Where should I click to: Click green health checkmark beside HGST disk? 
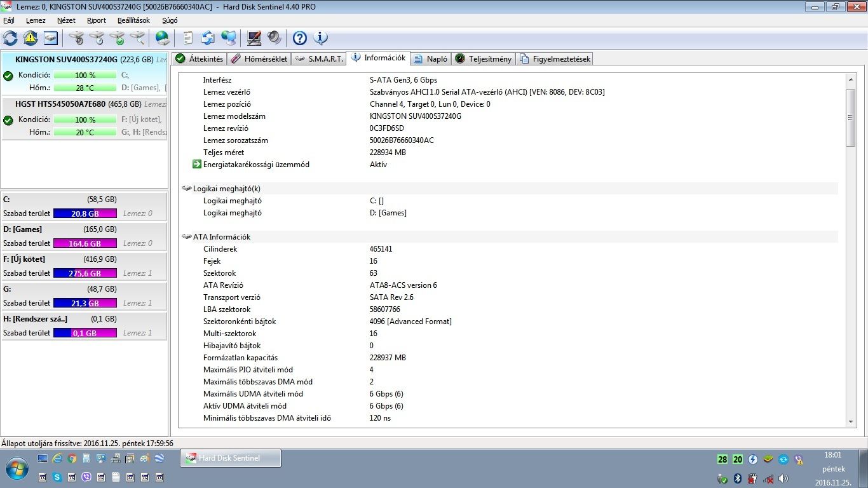(x=8, y=121)
